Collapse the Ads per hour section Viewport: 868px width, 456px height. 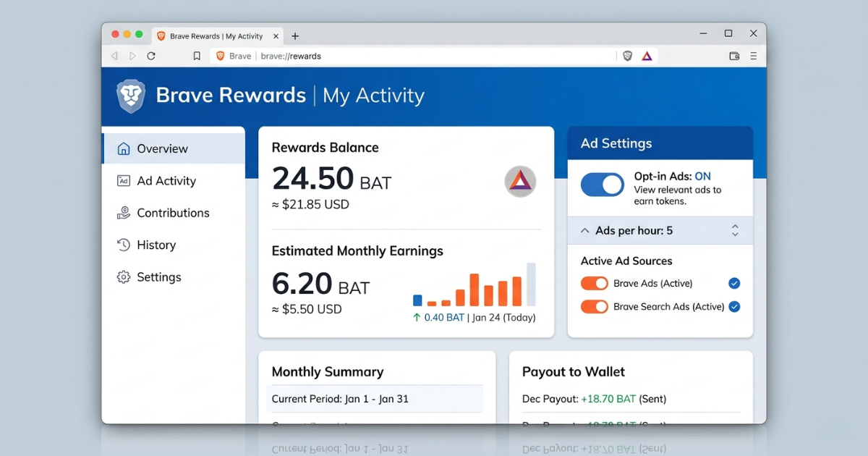pos(585,230)
